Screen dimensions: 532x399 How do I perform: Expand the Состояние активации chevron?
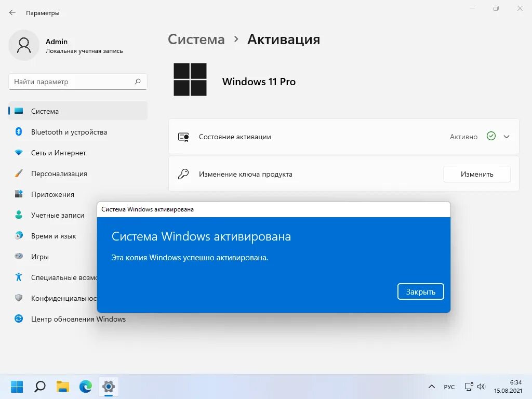(x=507, y=137)
